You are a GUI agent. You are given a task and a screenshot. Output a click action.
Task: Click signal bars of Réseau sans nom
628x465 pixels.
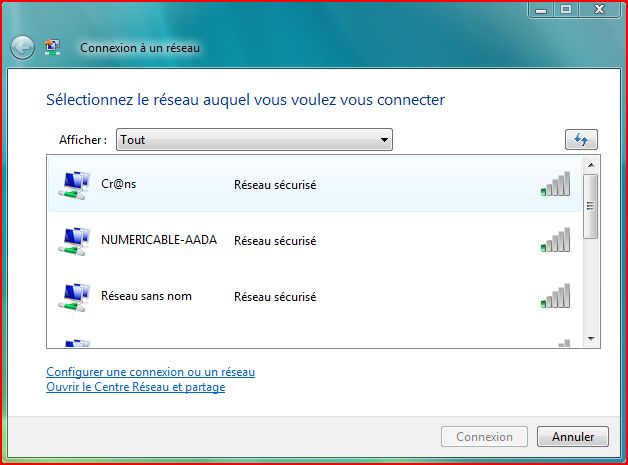click(x=556, y=296)
